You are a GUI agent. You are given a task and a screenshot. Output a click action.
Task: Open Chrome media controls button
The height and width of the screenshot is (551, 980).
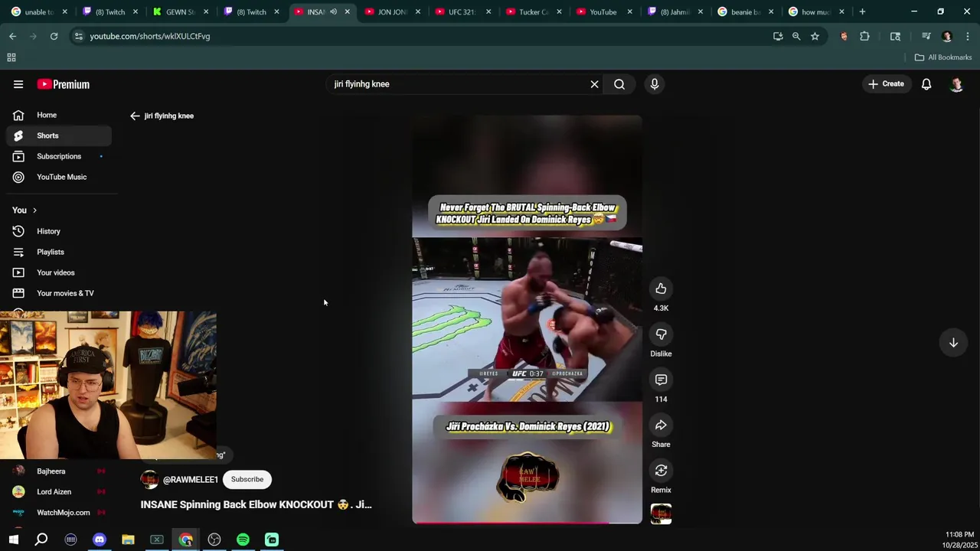[926, 36]
